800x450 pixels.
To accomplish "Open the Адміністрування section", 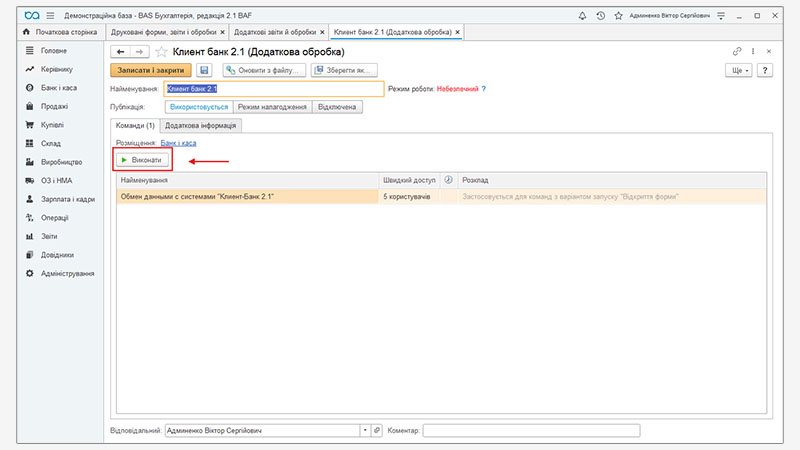I will click(67, 273).
